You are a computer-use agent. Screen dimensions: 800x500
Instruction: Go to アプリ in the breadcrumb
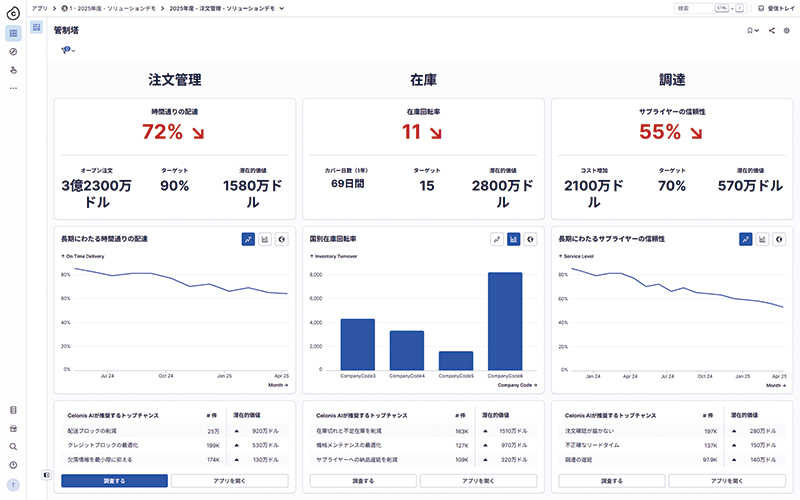point(39,8)
